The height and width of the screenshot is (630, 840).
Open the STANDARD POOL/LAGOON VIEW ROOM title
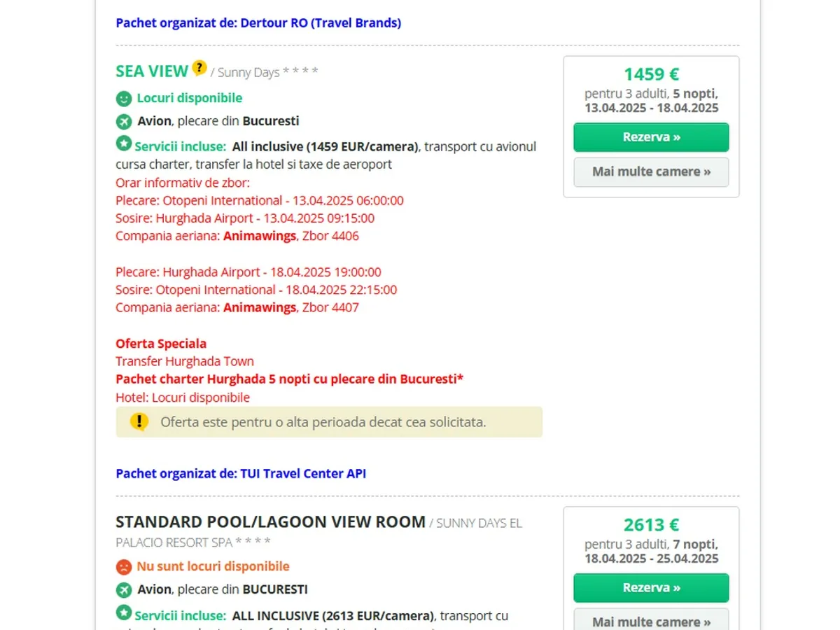coord(270,522)
